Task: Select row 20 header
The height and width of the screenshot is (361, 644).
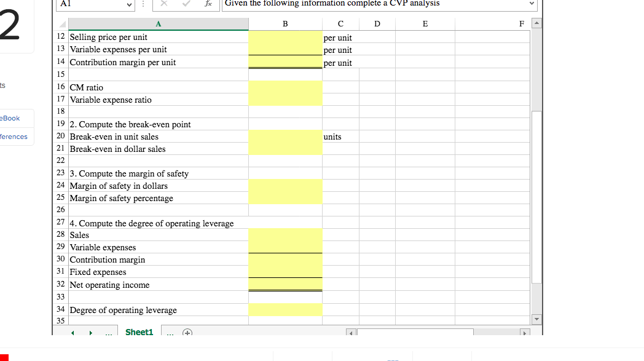Action: coord(61,136)
